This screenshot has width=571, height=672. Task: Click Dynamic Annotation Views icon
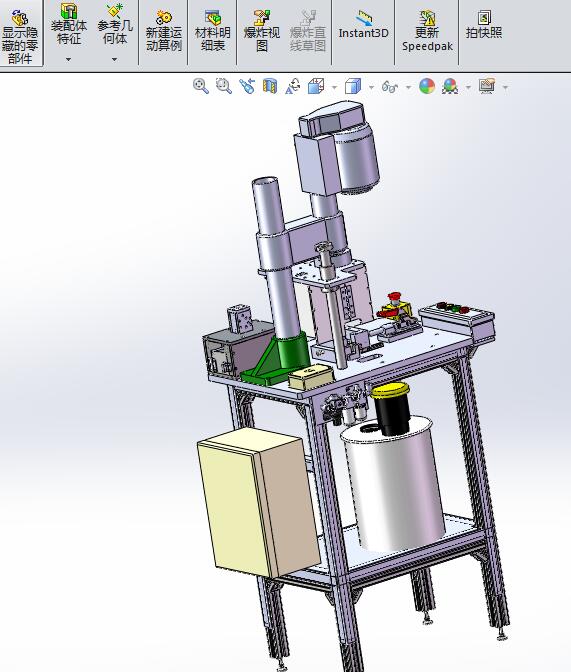(293, 86)
